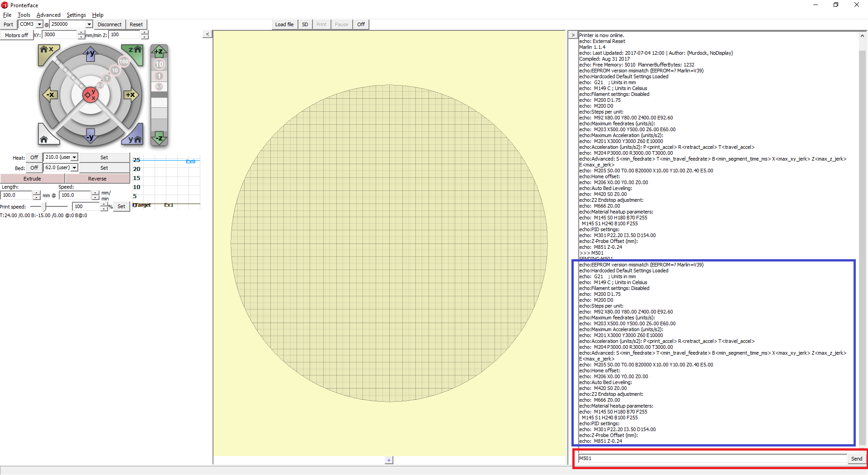The image size is (868, 475).
Task: Click the Z feedrate 100 field
Action: 125,35
